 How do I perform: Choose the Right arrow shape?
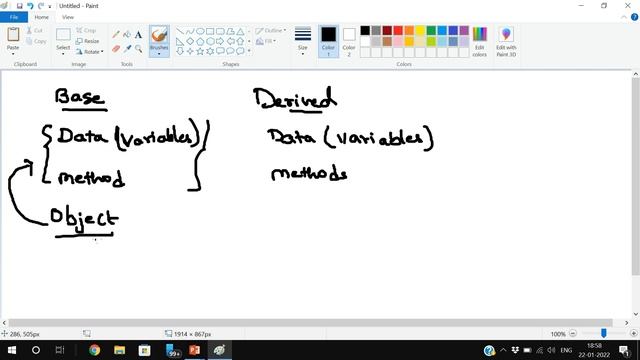coord(220,41)
